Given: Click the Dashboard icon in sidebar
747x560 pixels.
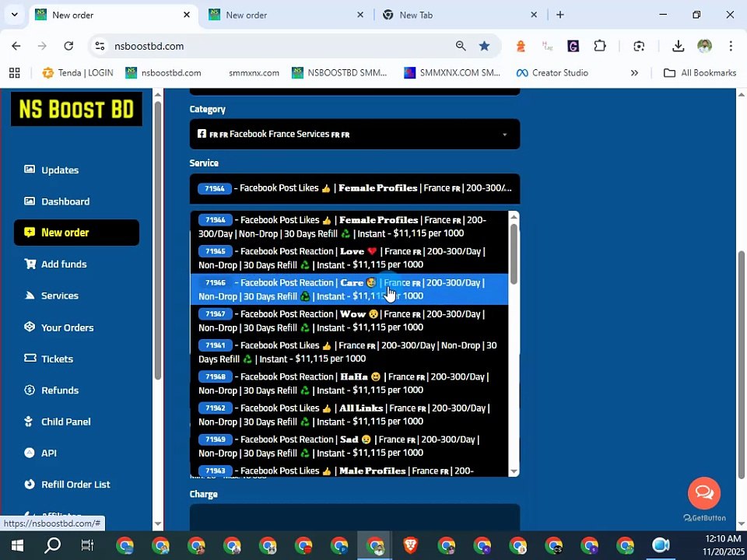Looking at the screenshot, I should coord(30,201).
